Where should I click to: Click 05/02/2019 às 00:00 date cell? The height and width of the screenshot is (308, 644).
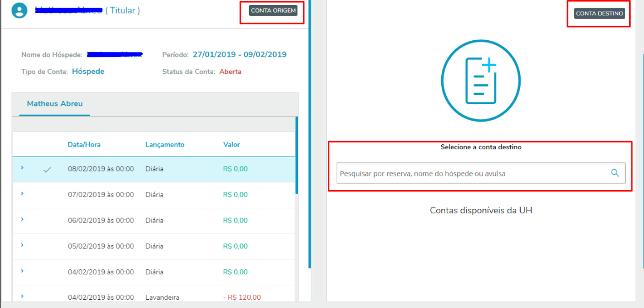point(101,246)
